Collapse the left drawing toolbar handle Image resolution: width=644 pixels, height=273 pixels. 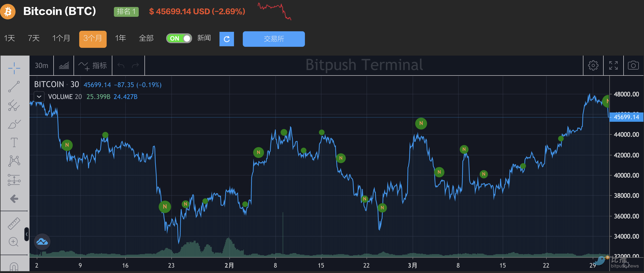[x=27, y=234]
